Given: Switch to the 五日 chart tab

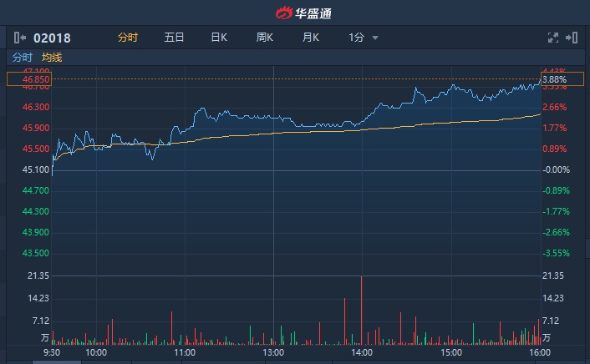Looking at the screenshot, I should [x=174, y=38].
